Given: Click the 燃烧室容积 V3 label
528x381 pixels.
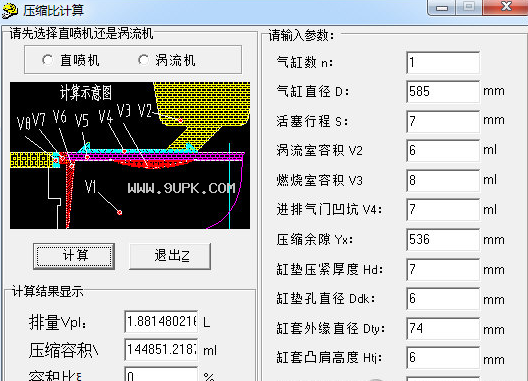Looking at the screenshot, I should click(x=319, y=181).
